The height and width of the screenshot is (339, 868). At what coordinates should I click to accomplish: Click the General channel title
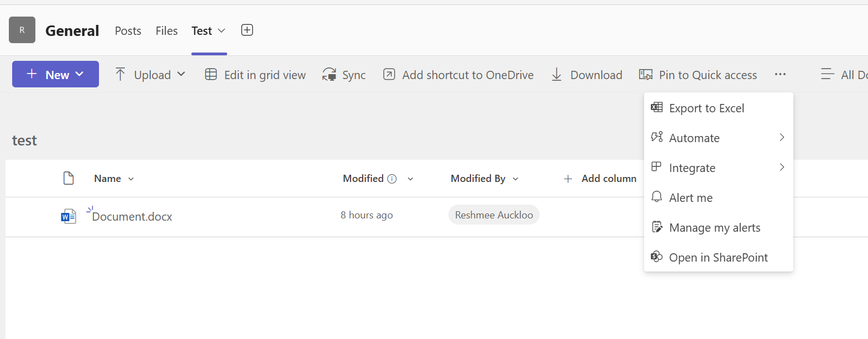tap(72, 31)
